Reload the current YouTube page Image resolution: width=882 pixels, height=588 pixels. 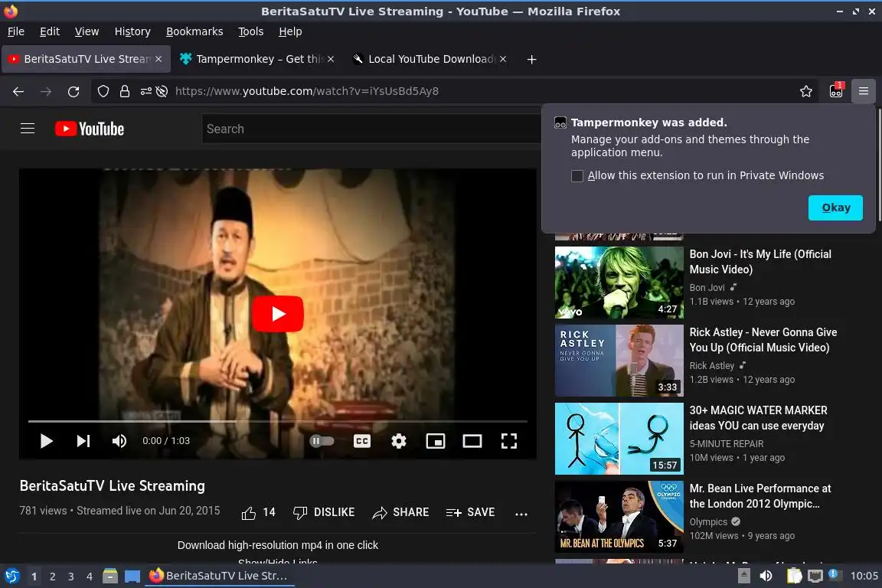click(x=73, y=91)
